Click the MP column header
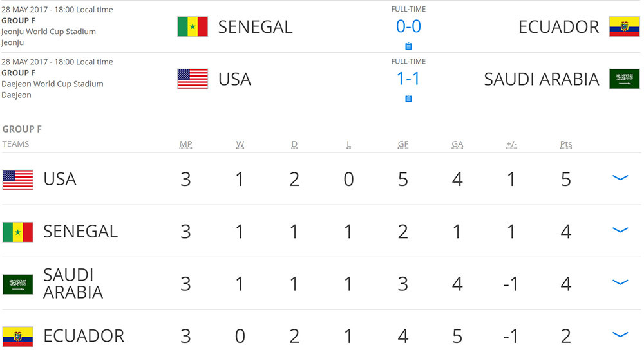Image resolution: width=644 pixels, height=361 pixels. coord(185,144)
